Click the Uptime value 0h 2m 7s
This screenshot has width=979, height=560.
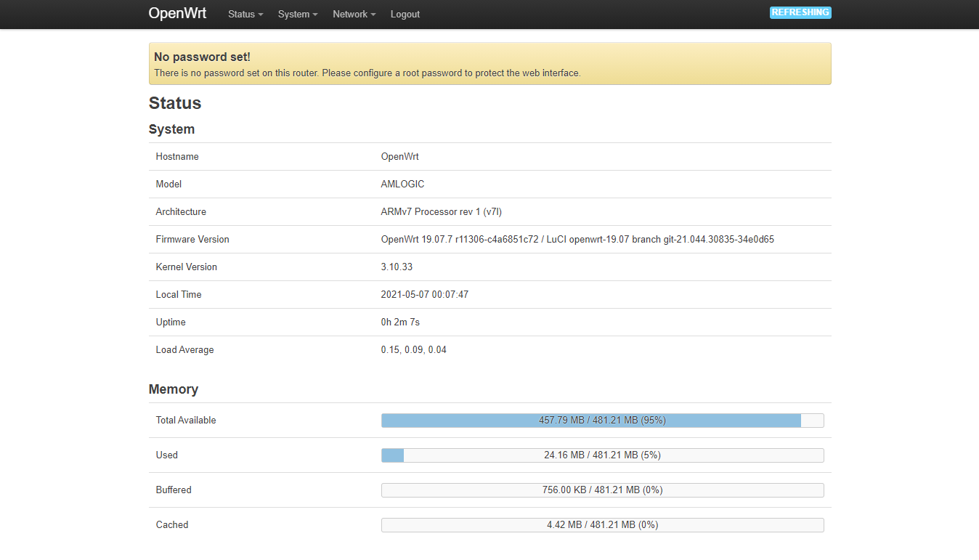click(400, 322)
